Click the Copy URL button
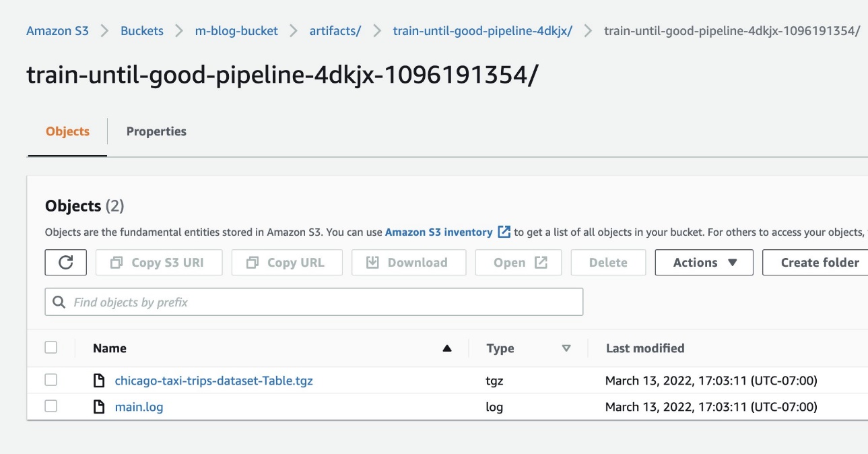Image resolution: width=868 pixels, height=454 pixels. point(287,263)
